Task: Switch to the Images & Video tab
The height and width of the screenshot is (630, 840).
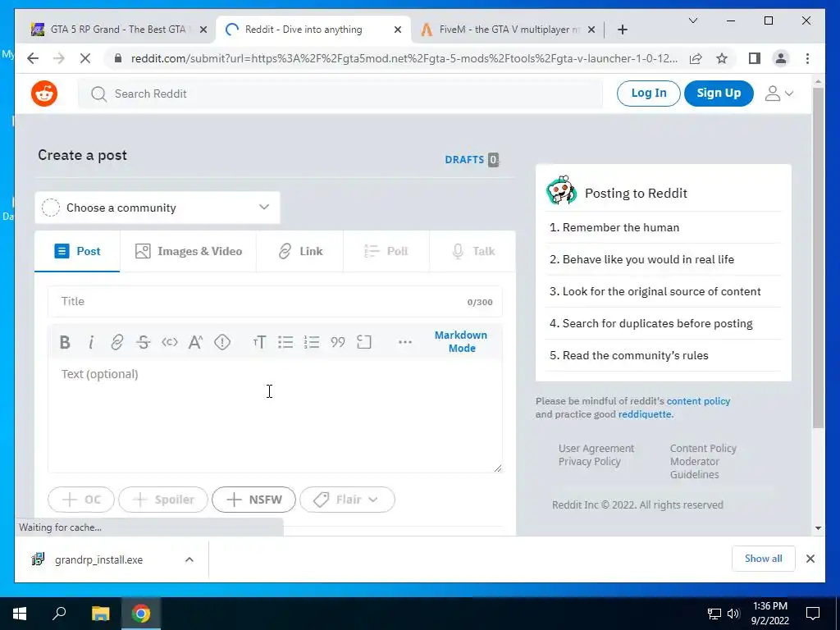Action: (x=188, y=251)
